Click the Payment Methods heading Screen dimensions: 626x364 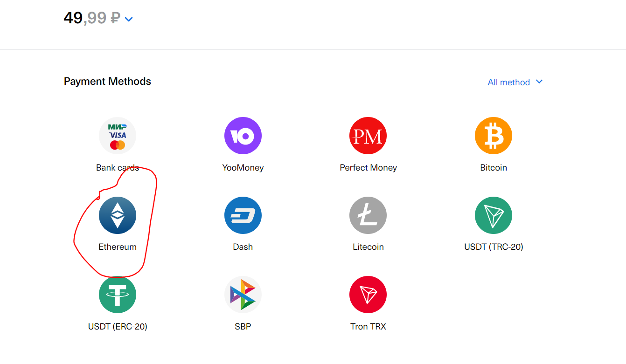(107, 82)
